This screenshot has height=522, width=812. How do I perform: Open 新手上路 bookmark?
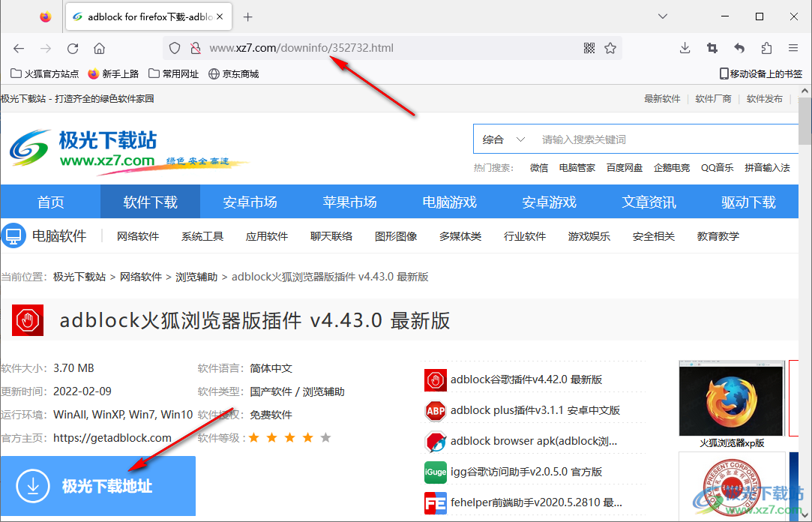click(113, 74)
